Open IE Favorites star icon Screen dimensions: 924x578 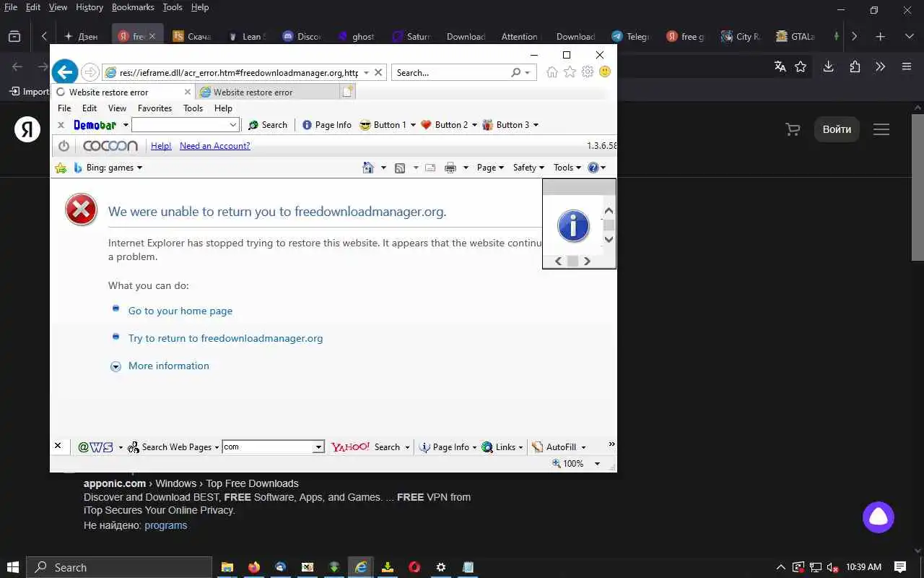coord(570,72)
